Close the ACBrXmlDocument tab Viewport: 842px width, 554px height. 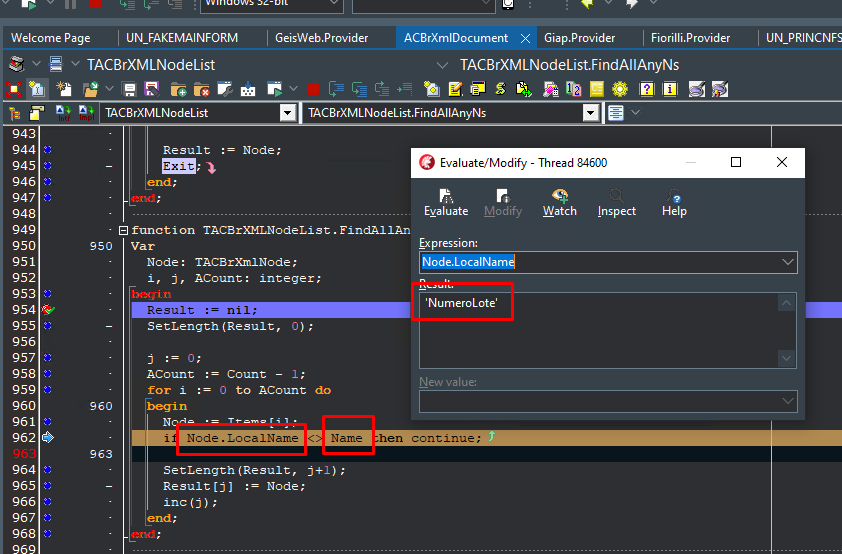coord(525,39)
